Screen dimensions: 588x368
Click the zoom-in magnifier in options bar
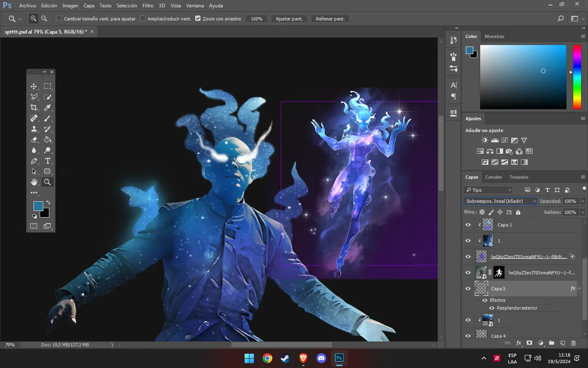(33, 19)
